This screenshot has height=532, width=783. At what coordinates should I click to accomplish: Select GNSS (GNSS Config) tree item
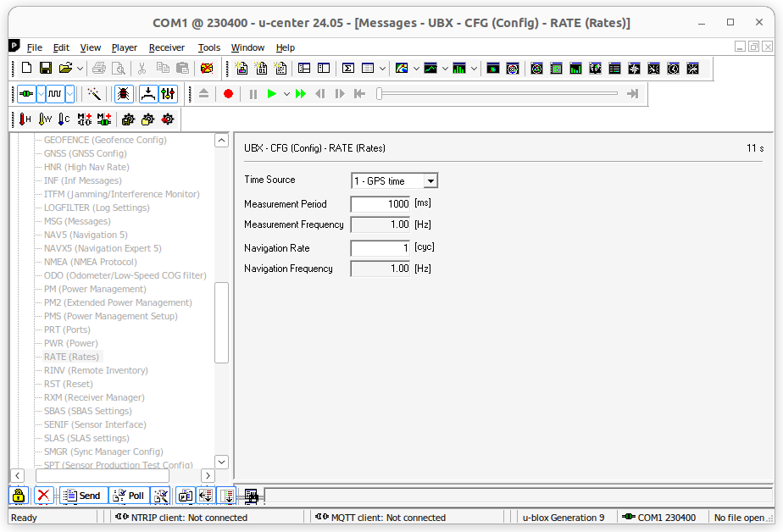(86, 153)
